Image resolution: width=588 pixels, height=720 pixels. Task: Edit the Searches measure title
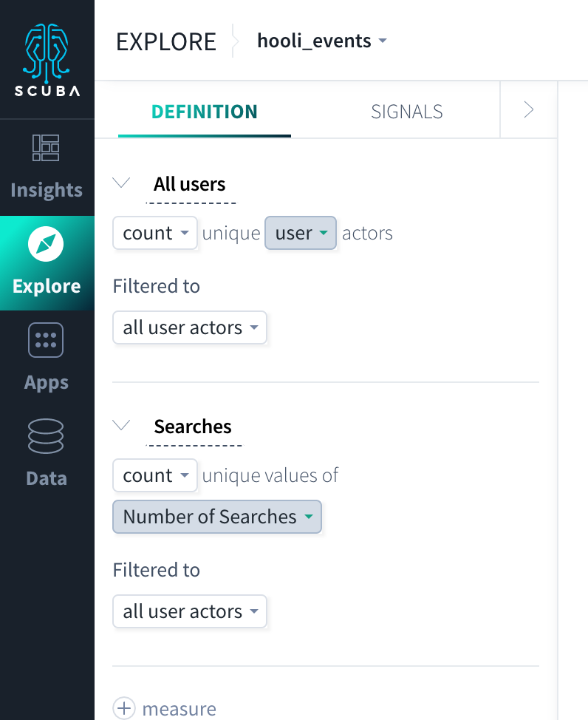click(x=193, y=427)
